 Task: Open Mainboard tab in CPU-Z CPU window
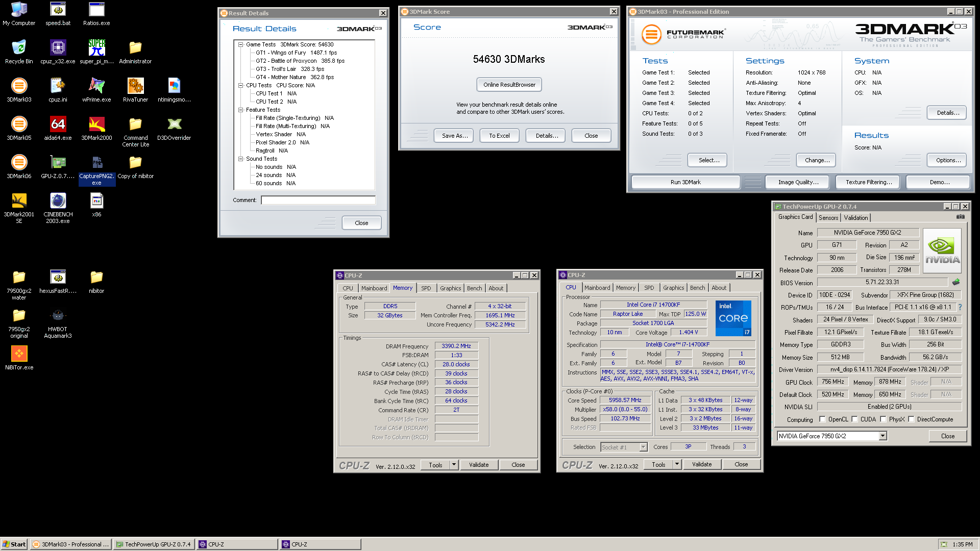tap(597, 288)
